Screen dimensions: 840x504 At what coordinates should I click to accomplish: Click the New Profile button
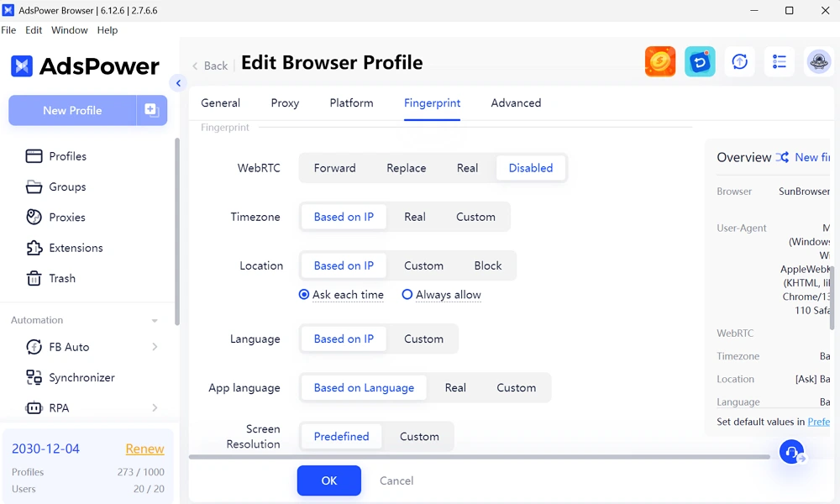(x=72, y=110)
